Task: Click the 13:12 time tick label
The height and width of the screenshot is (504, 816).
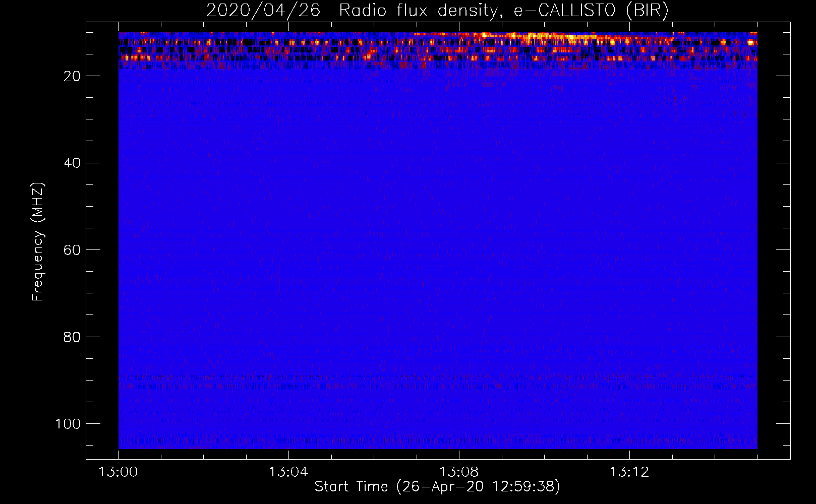Action: click(x=629, y=472)
